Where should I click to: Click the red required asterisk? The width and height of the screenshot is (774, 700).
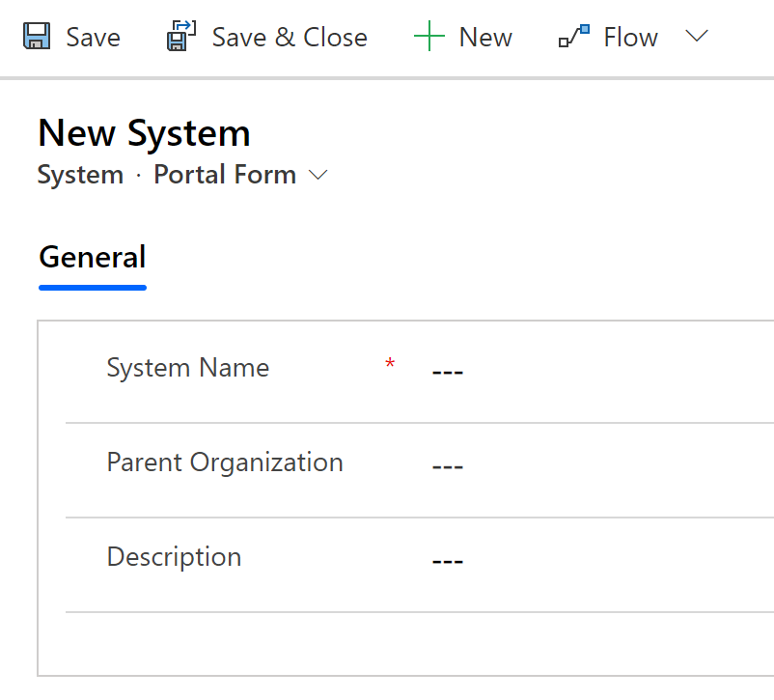(x=390, y=363)
